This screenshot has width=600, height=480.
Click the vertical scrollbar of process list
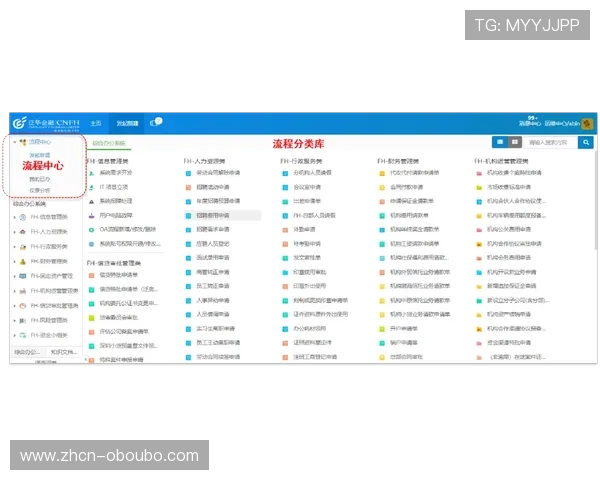pos(595,200)
